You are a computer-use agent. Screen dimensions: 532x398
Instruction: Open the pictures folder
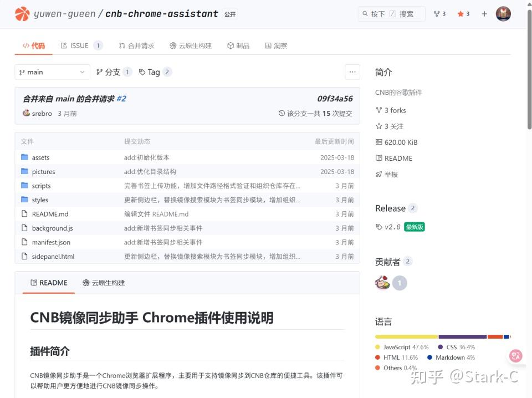pos(45,171)
